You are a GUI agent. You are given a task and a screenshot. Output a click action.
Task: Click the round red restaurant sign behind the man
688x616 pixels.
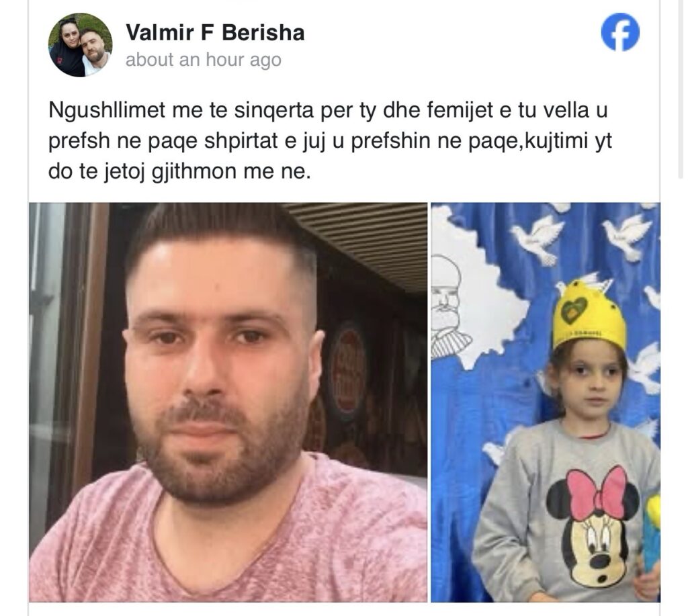pyautogui.click(x=347, y=369)
